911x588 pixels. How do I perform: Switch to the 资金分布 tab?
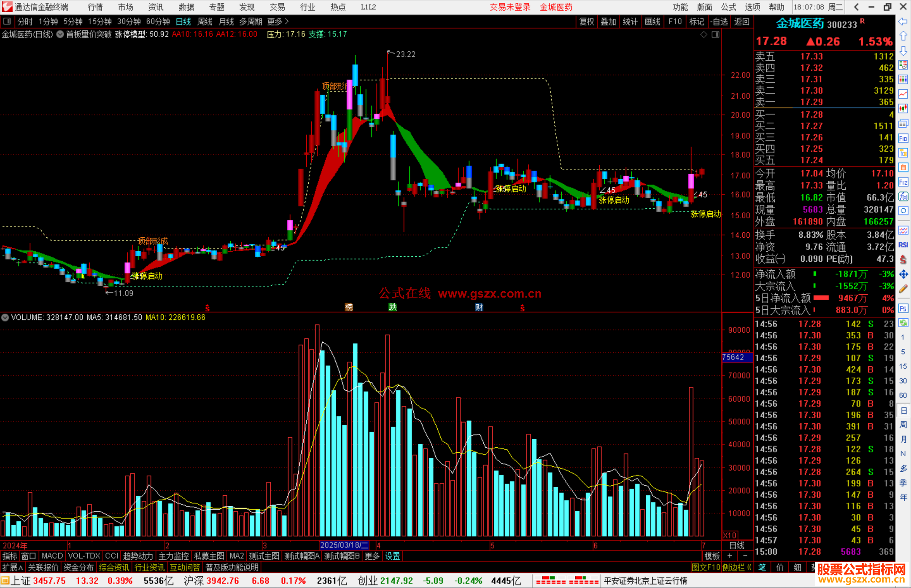pyautogui.click(x=78, y=567)
